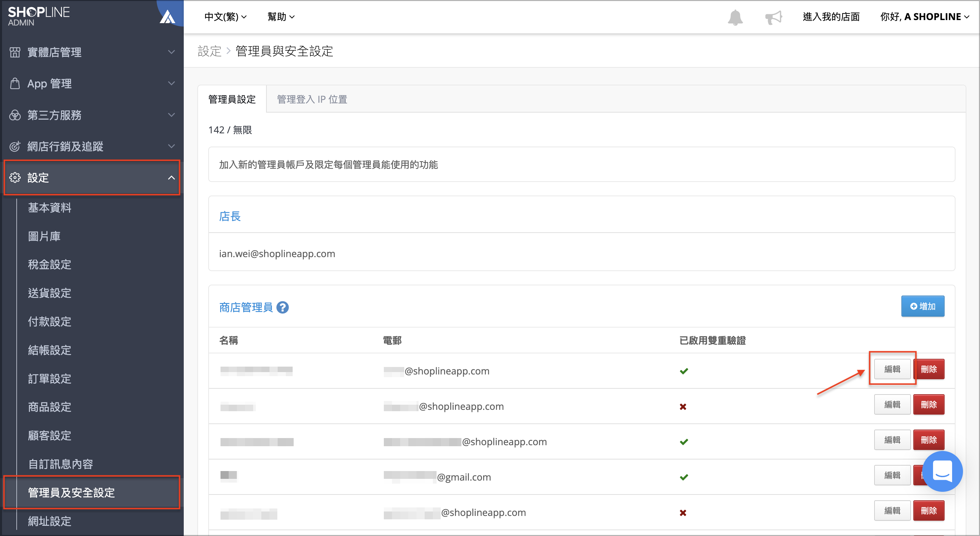Click the 已啟用雙重驗證 column header
This screenshot has width=980, height=536.
[x=712, y=340]
